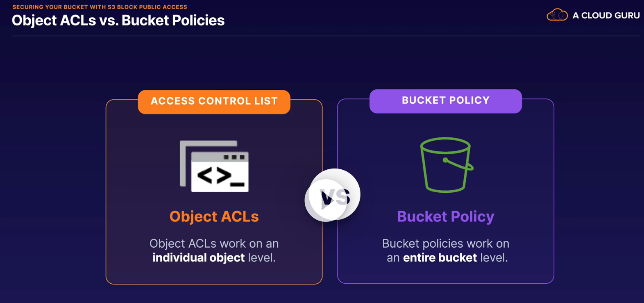This screenshot has height=303, width=644.
Task: Click the three dots in the code window titlebar
Action: tap(234, 157)
